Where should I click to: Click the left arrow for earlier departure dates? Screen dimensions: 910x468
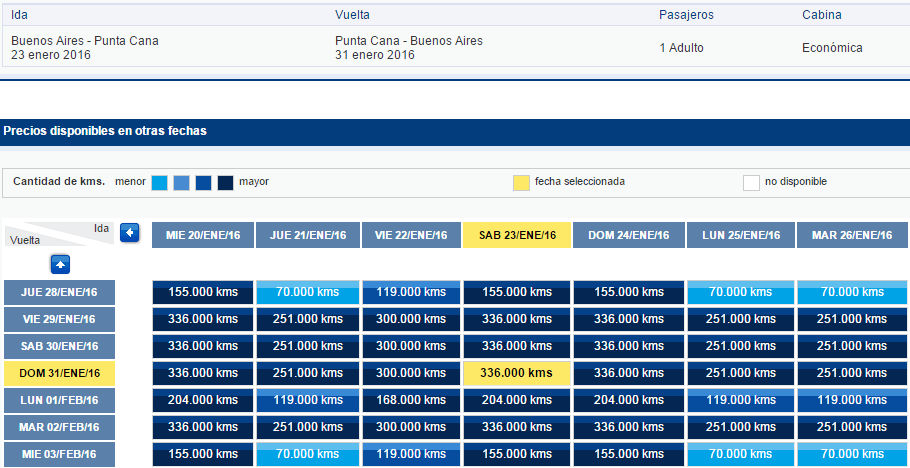click(130, 233)
